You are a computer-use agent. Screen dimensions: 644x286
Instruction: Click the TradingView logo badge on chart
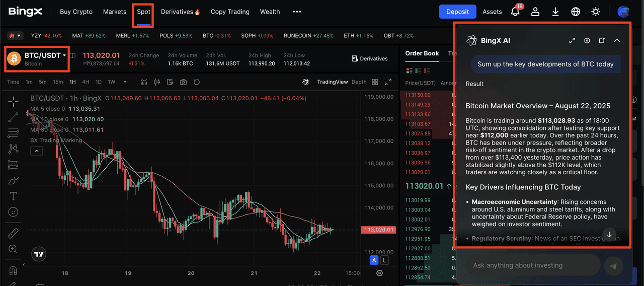pyautogui.click(x=39, y=255)
